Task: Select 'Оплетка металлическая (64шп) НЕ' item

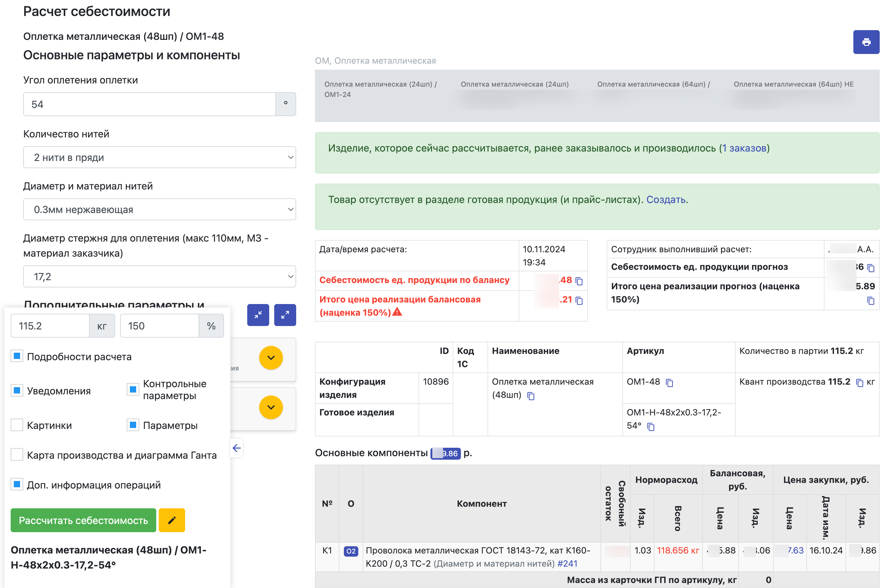Action: [793, 84]
